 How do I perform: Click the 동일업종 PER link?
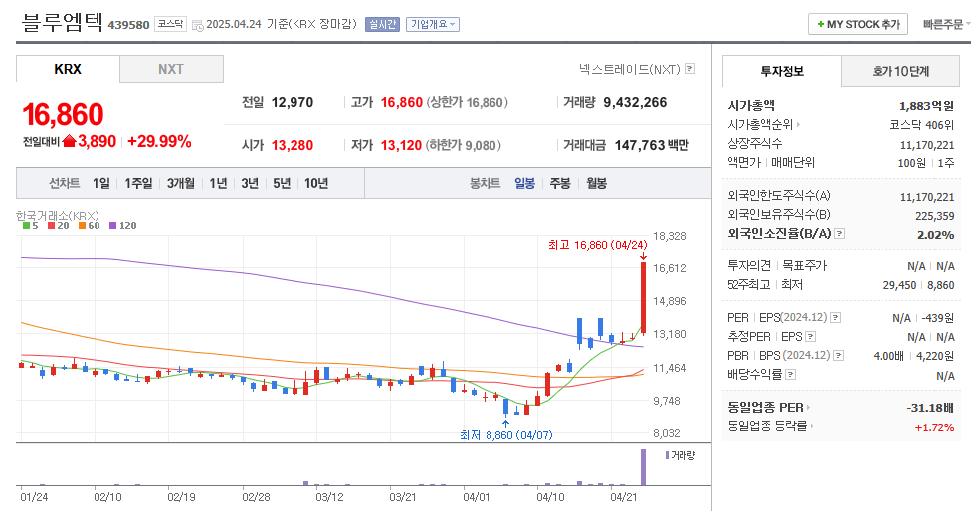coord(765,408)
